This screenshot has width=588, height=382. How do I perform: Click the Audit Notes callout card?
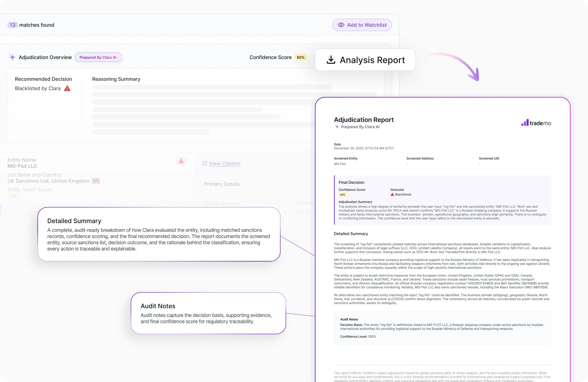(x=208, y=313)
